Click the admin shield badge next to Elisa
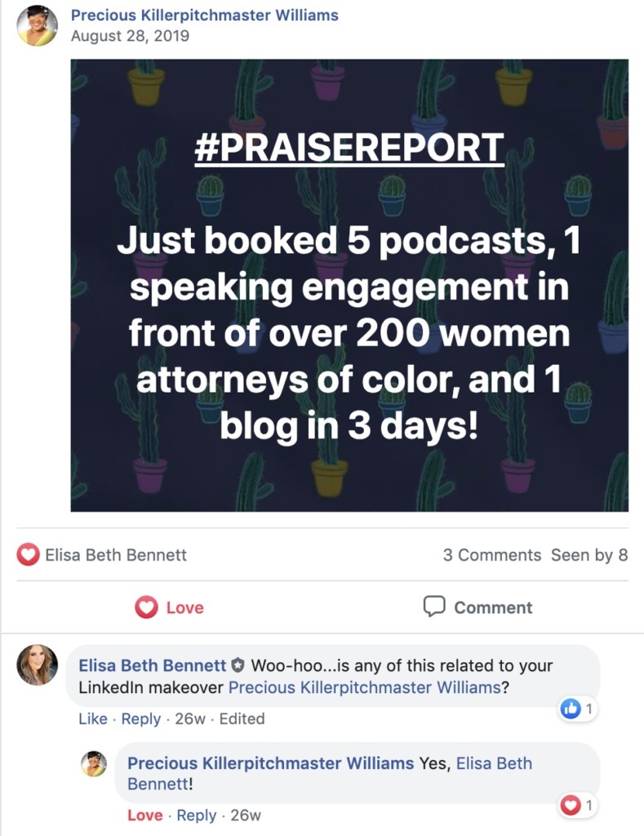Viewport: 644px width, 836px height. pyautogui.click(x=238, y=665)
